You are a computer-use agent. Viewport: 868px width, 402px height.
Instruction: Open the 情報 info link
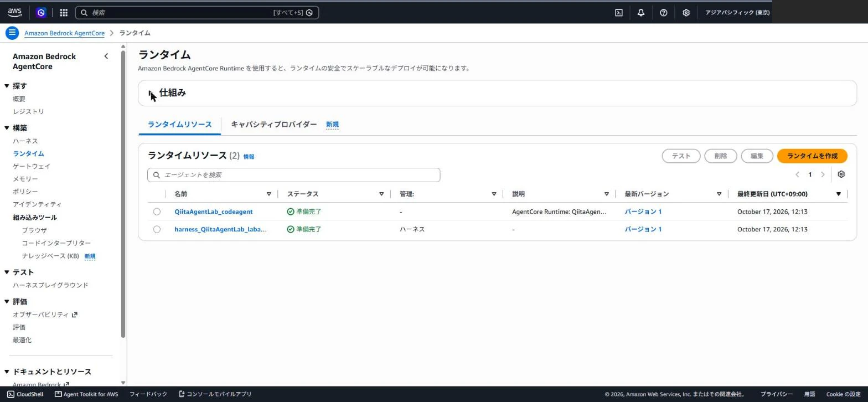click(249, 157)
